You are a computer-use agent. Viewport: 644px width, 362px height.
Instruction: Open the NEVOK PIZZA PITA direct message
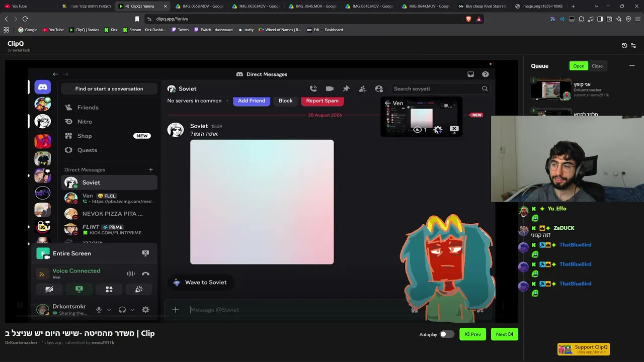click(x=109, y=214)
